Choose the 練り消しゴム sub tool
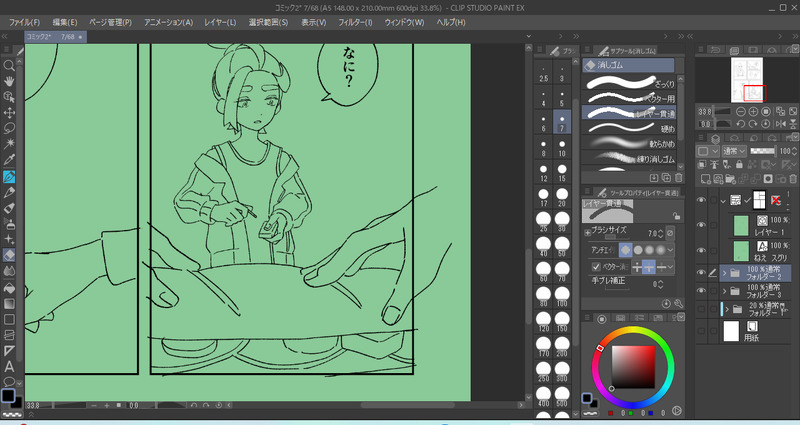This screenshot has height=425, width=800. point(629,158)
